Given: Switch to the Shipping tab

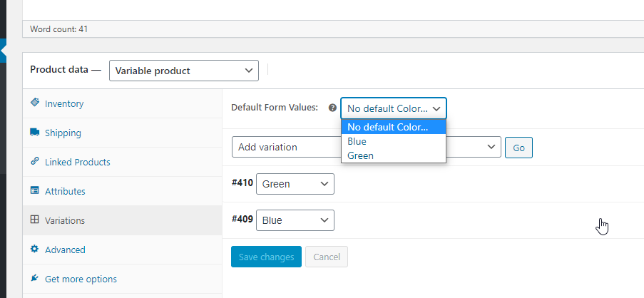Looking at the screenshot, I should 63,133.
